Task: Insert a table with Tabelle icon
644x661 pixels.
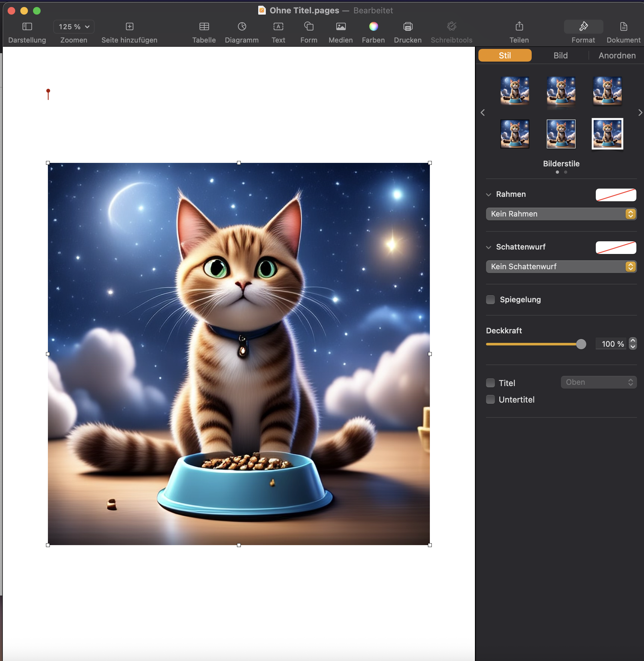Action: [204, 26]
